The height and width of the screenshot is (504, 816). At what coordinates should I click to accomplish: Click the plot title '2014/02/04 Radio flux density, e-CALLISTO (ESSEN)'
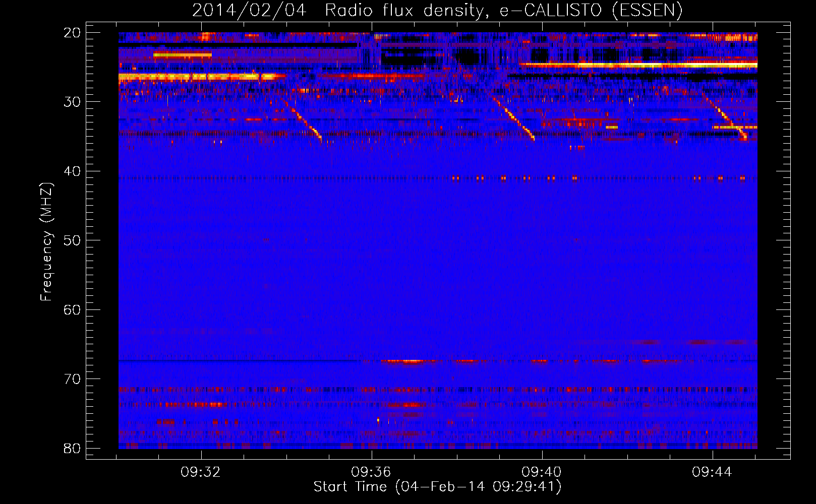(437, 10)
